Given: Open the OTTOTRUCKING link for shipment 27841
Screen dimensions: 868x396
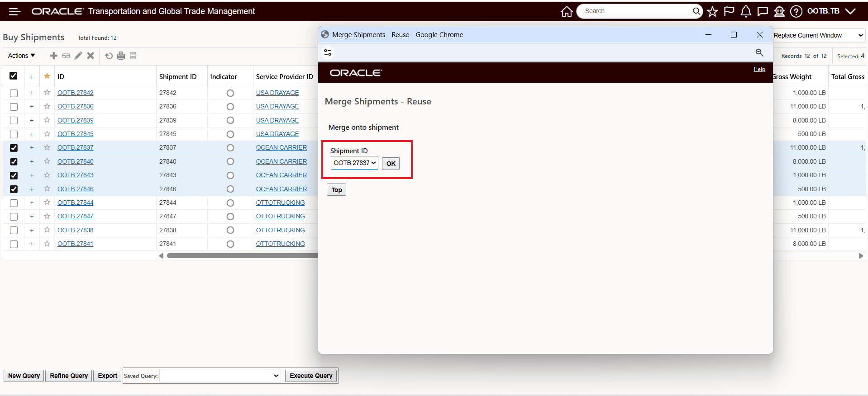Looking at the screenshot, I should point(281,244).
